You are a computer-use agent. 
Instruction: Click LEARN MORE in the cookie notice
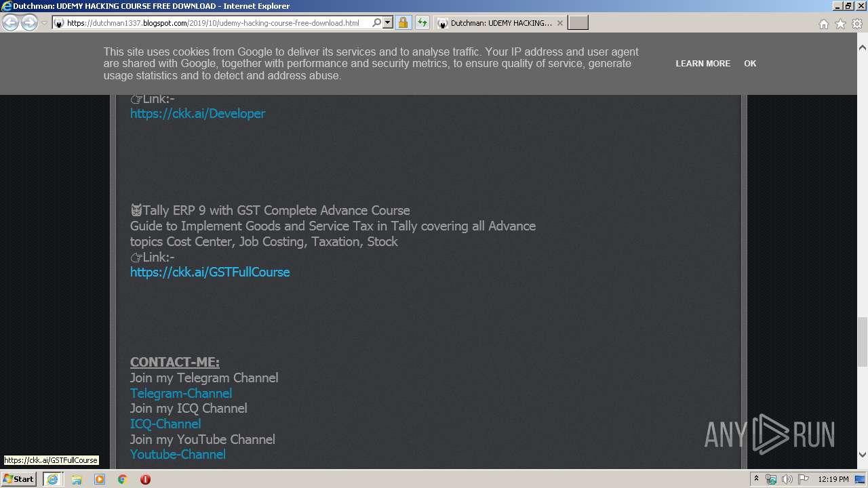coord(703,63)
